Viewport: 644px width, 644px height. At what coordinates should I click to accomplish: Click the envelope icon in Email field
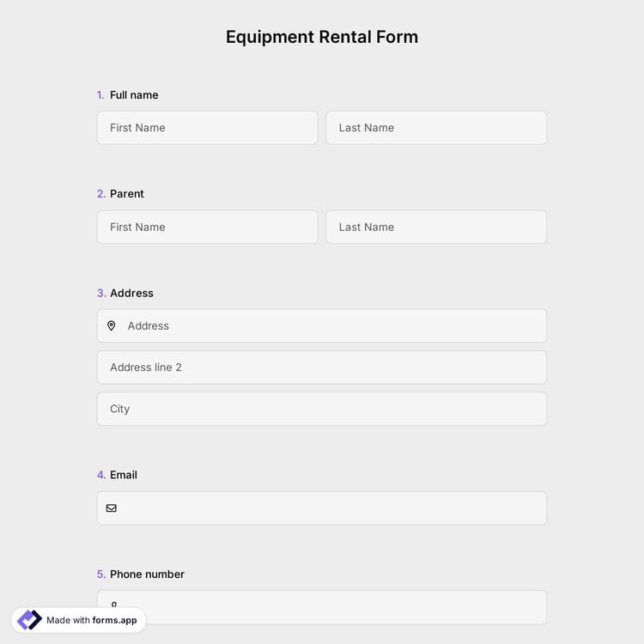[112, 508]
